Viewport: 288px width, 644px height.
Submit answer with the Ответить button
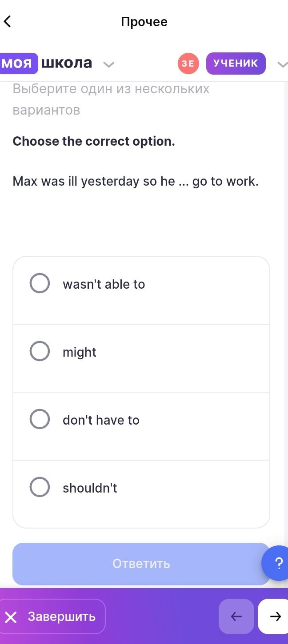pos(141,564)
